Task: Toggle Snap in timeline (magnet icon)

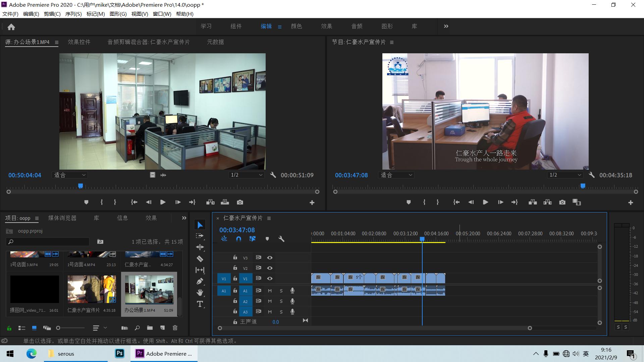Action: coord(238,239)
